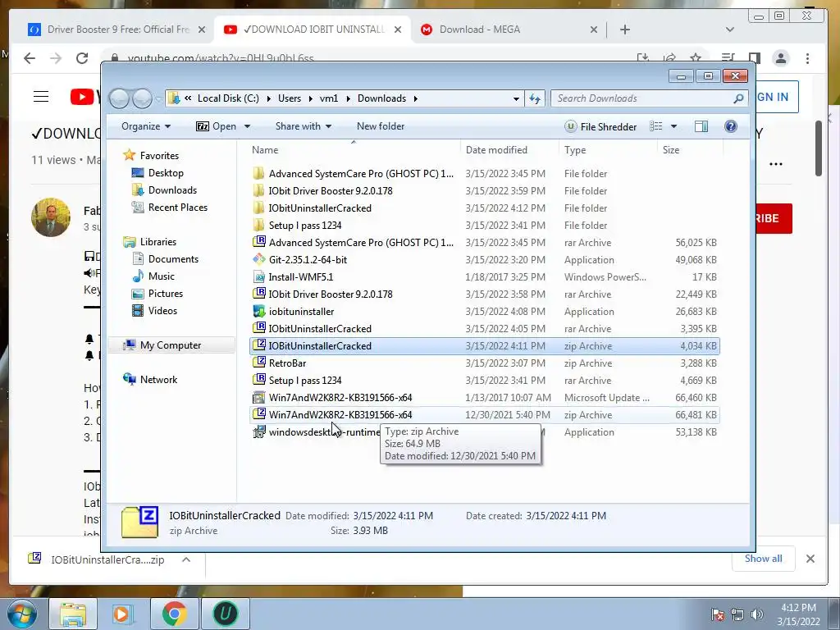Screen dimensions: 840x630
Task: Open Explorer help icon
Action: coord(730,126)
